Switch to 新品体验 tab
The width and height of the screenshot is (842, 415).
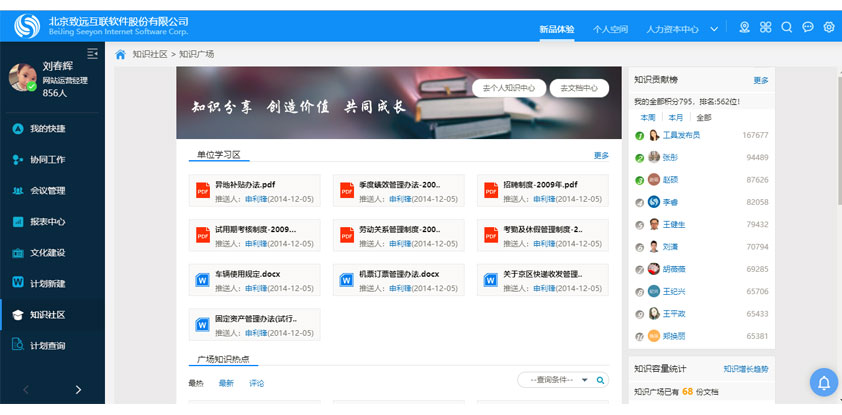click(557, 29)
